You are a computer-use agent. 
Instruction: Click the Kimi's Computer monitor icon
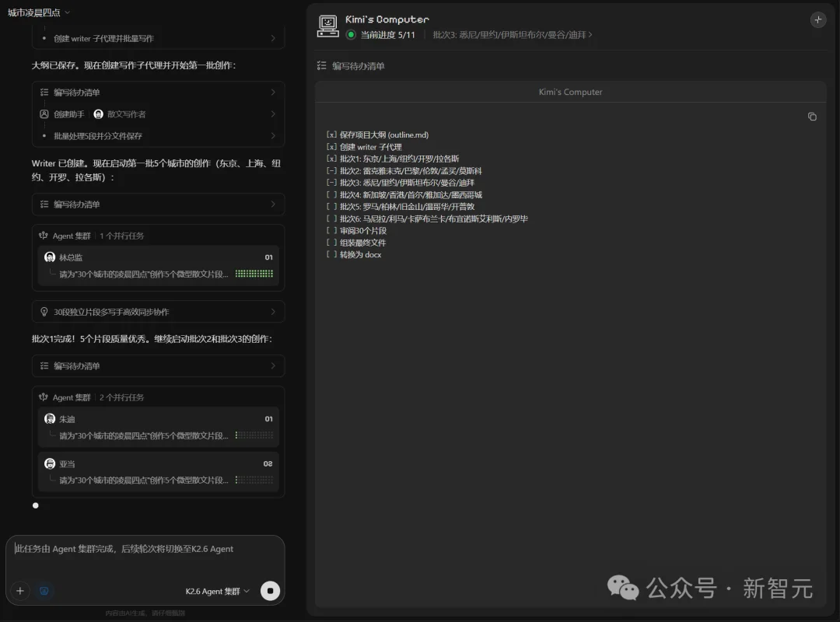328,26
